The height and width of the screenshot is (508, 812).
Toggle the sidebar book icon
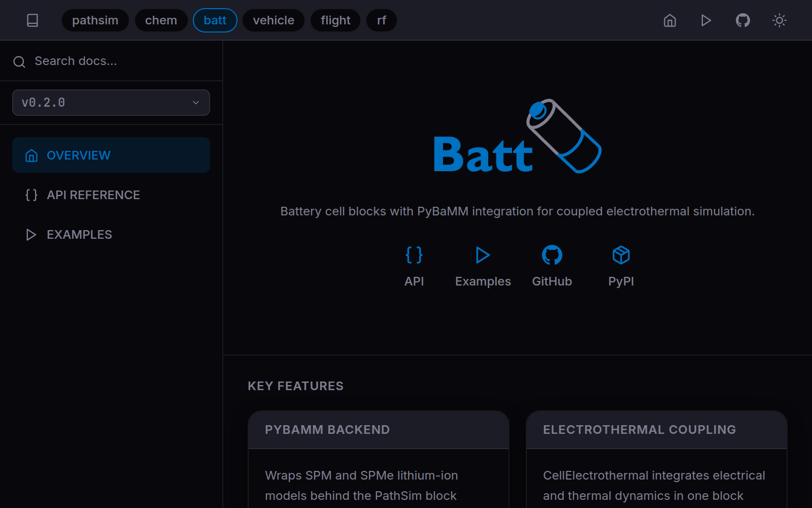click(x=32, y=20)
